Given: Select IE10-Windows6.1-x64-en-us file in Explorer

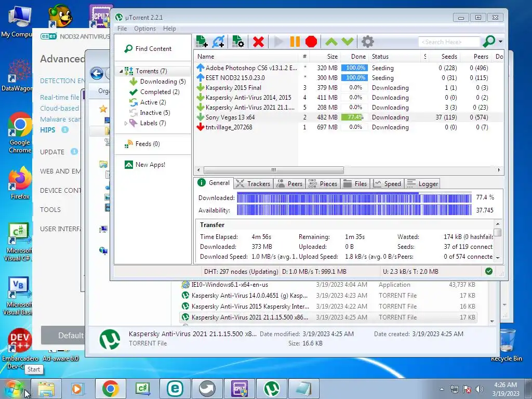Looking at the screenshot, I should point(328,285).
